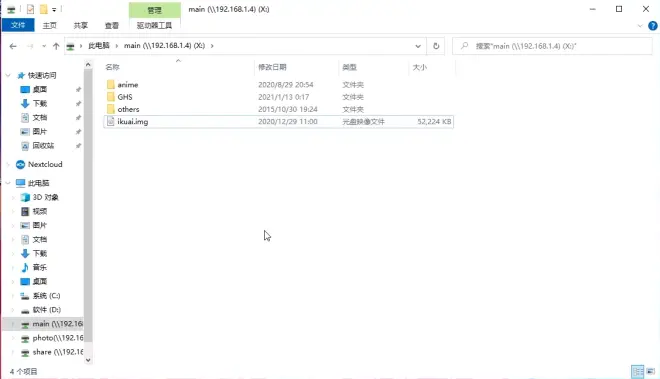This screenshot has width=660, height=379.
Task: Click the search box for main drive
Action: click(x=552, y=46)
